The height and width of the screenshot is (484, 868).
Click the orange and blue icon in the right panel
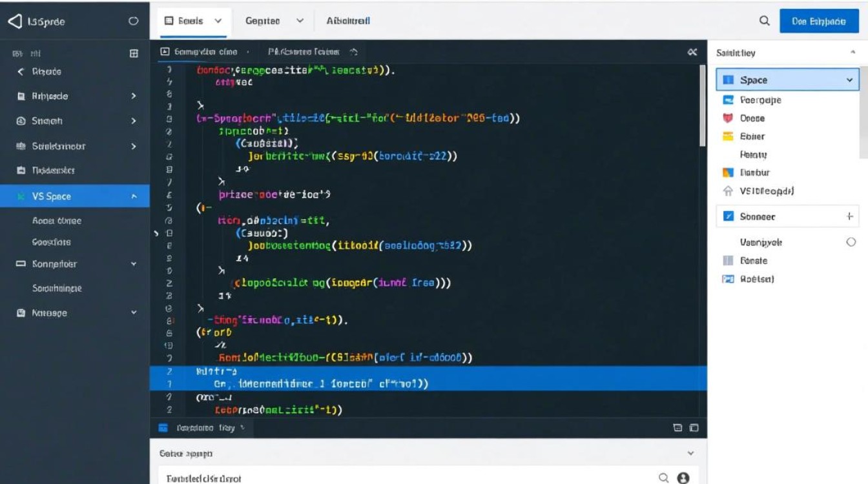coord(728,172)
